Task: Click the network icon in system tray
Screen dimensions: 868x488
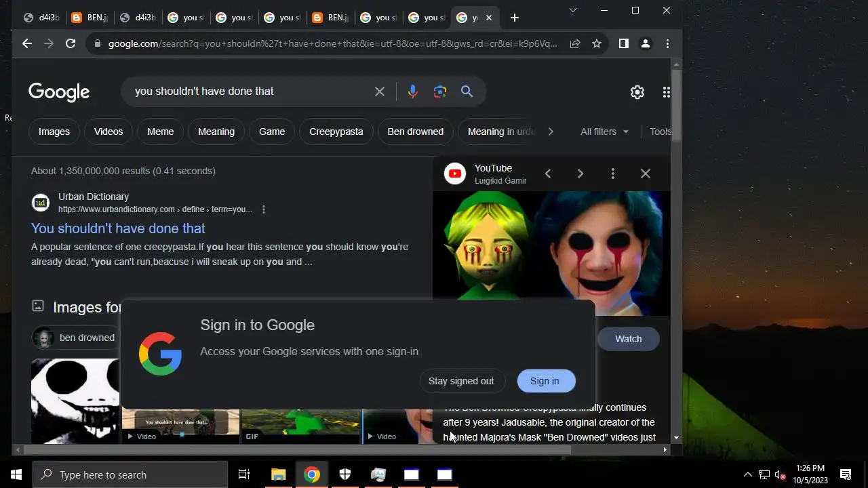Action: (x=764, y=474)
